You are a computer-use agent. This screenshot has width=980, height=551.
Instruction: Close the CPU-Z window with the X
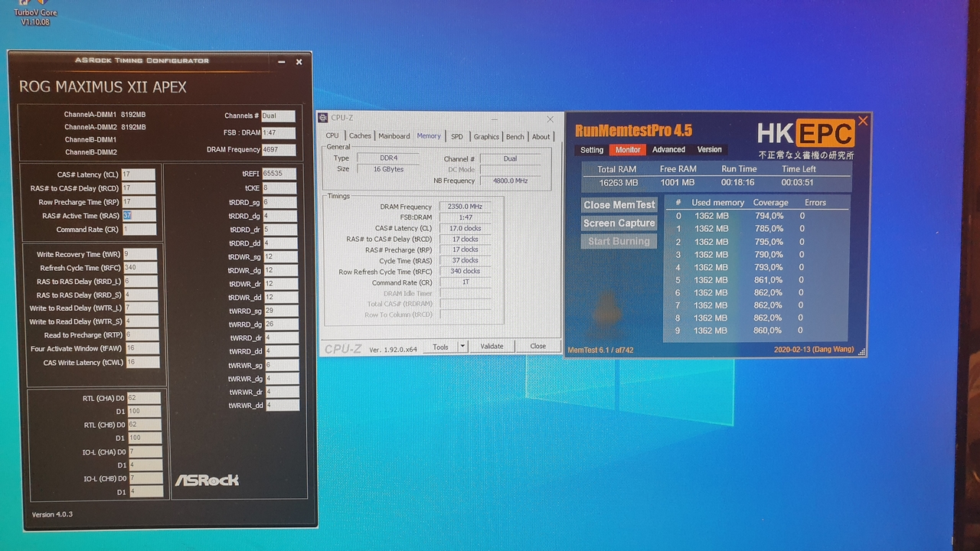tap(550, 119)
